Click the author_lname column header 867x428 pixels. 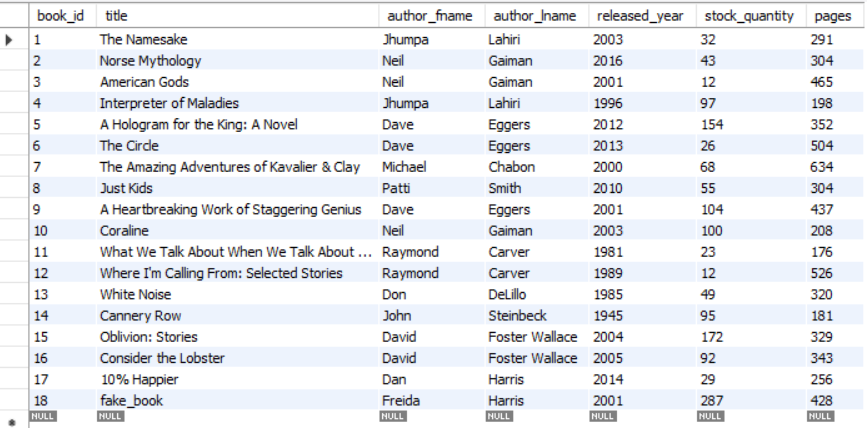tap(536, 15)
